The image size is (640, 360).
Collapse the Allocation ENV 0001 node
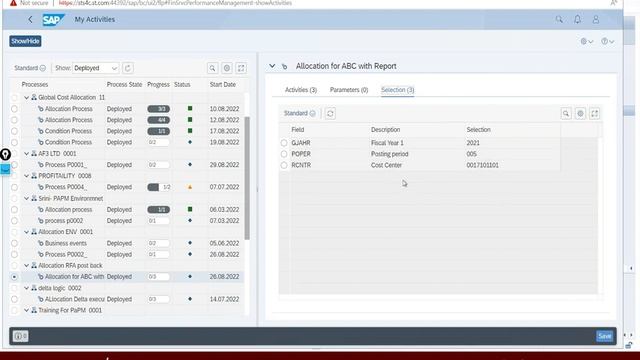click(x=27, y=232)
